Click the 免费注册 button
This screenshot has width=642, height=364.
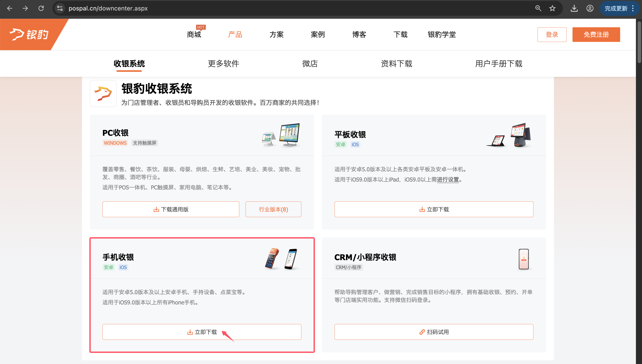pyautogui.click(x=596, y=34)
